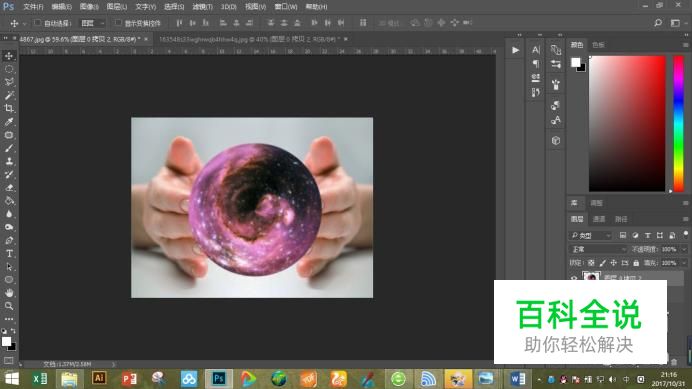This screenshot has width=692, height=389.
Task: Select the Paint Bucket tool
Action: (9, 201)
